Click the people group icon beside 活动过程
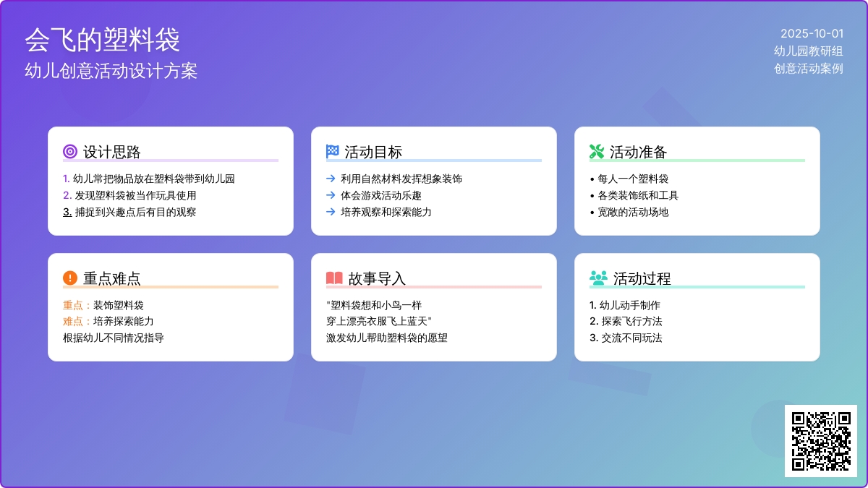Viewport: 868px width, 488px height. pyautogui.click(x=598, y=278)
